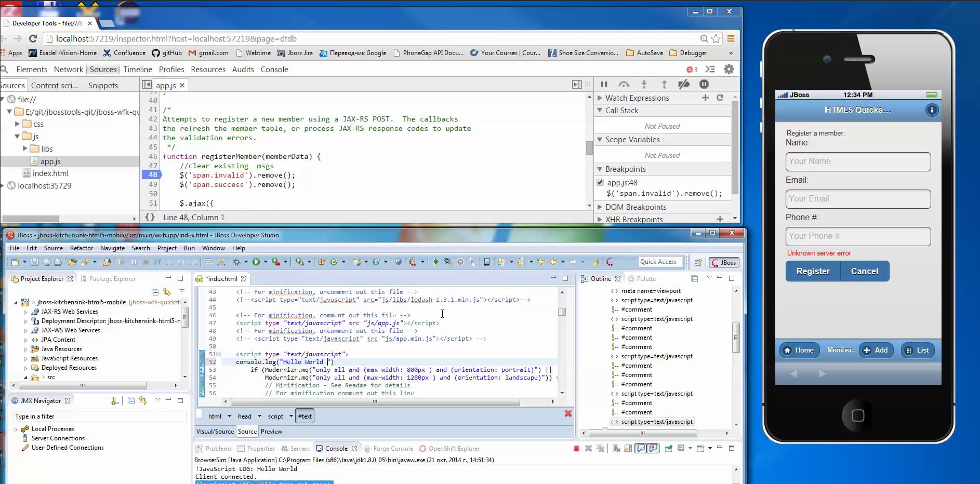The image size is (980, 484).
Task: Click the Step over debugger icon
Action: click(624, 84)
